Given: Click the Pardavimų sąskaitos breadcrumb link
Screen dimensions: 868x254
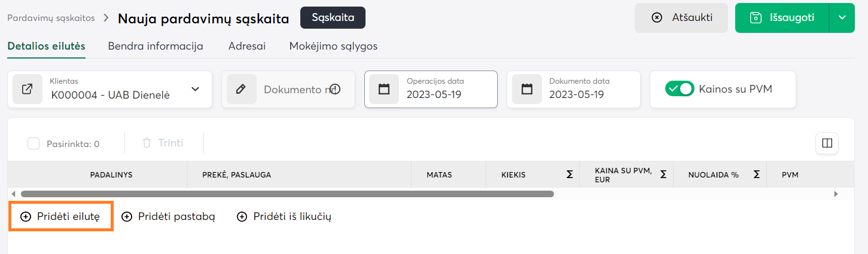Looking at the screenshot, I should 51,18.
